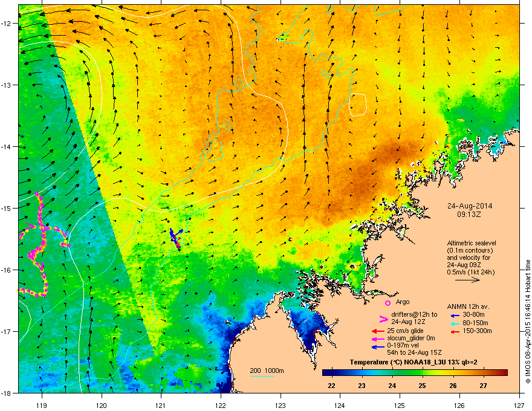532x411 pixels.
Task: Click the latitude axis label -12
Action: pyautogui.click(x=6, y=24)
